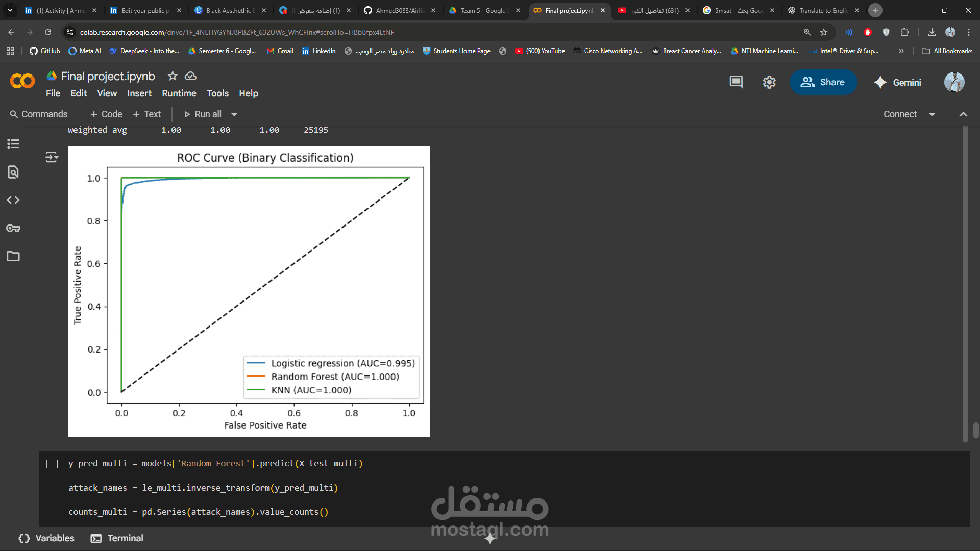Image resolution: width=980 pixels, height=551 pixels.
Task: Open the All Bookmarks folder
Action: pos(947,51)
